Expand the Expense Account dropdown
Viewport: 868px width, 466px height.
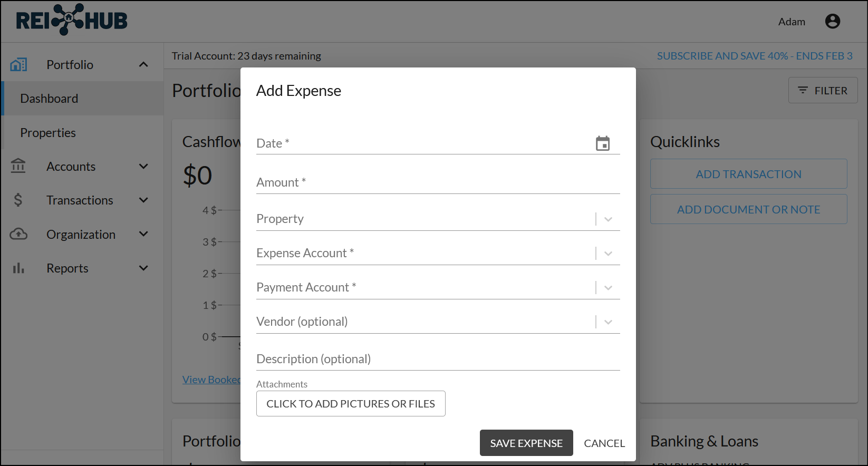[608, 254]
